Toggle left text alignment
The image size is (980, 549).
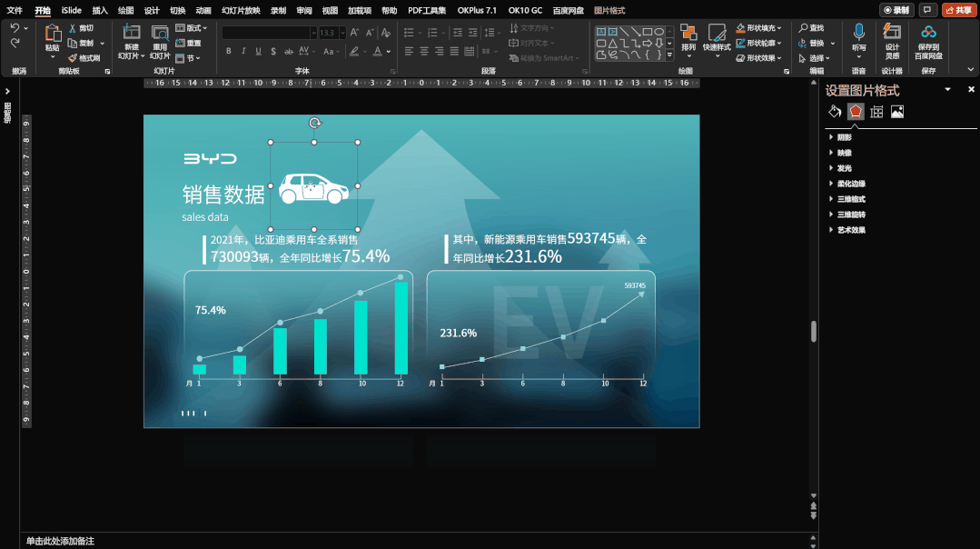(409, 51)
